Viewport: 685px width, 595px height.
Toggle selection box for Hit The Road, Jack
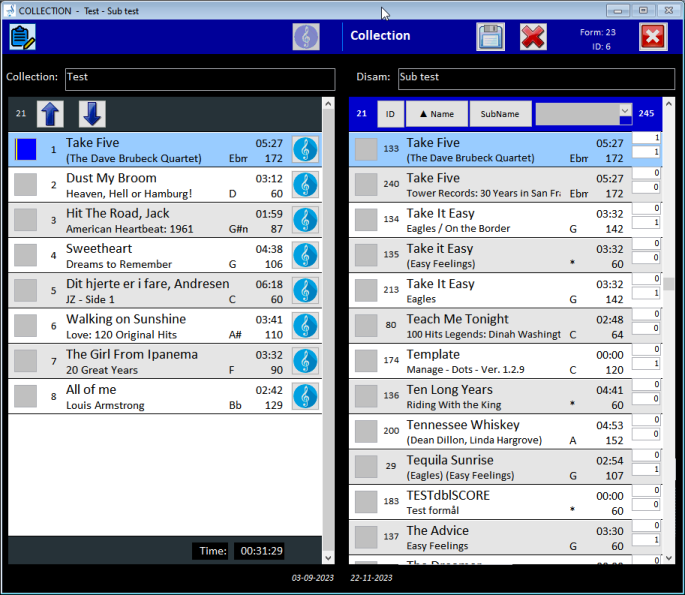pyautogui.click(x=25, y=220)
